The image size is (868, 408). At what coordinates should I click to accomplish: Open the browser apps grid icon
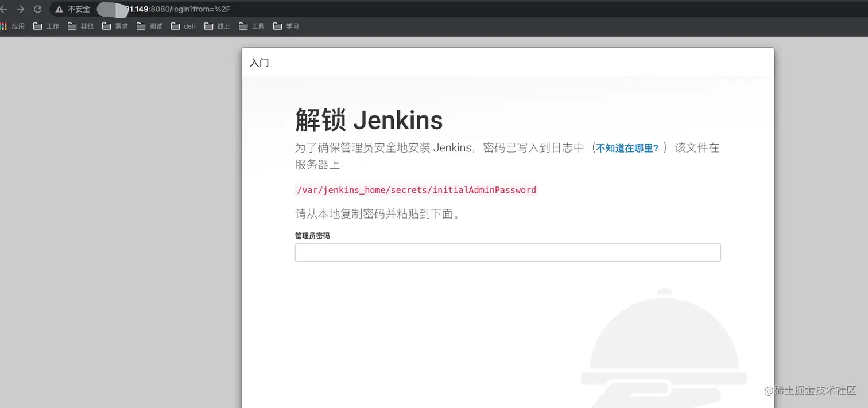point(3,26)
